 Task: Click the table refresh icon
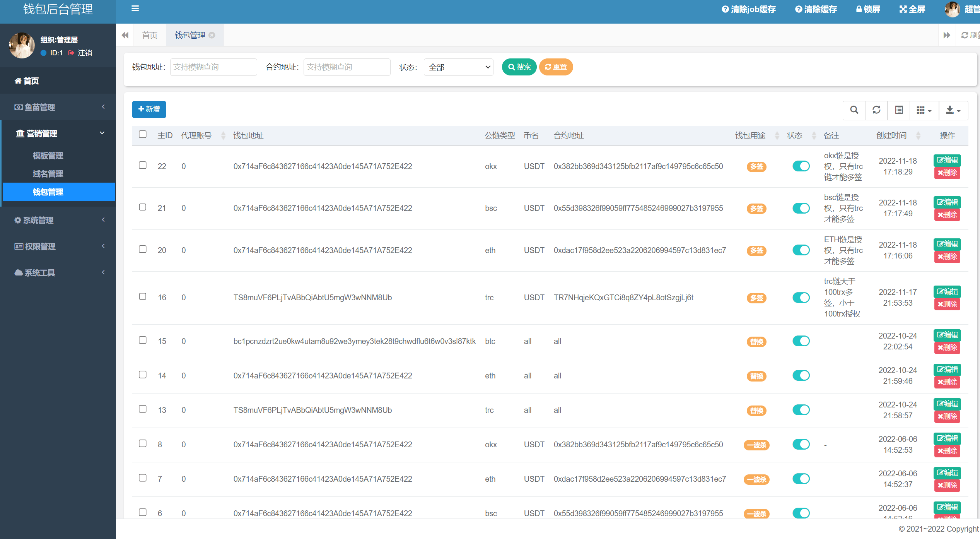876,110
